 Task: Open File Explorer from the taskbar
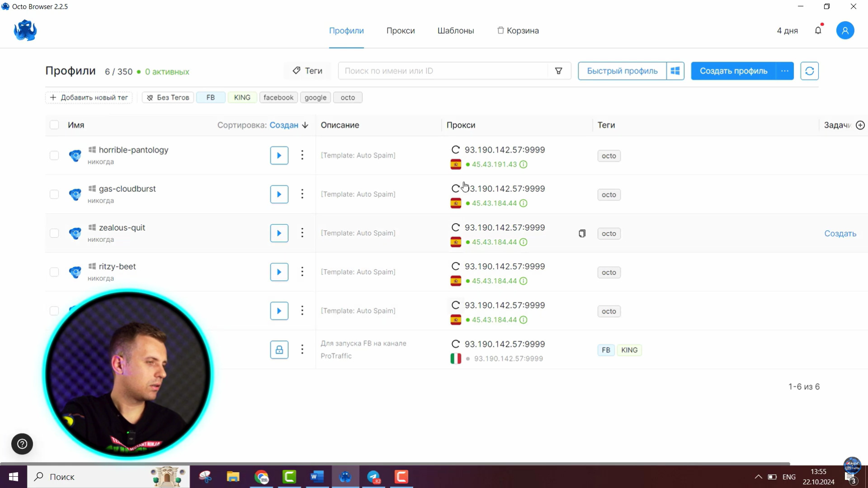[x=233, y=477]
